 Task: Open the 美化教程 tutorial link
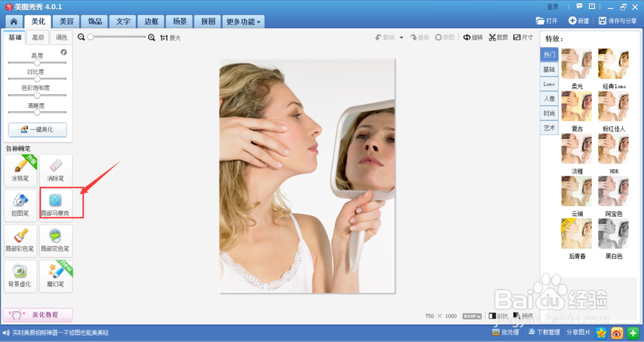click(38, 315)
